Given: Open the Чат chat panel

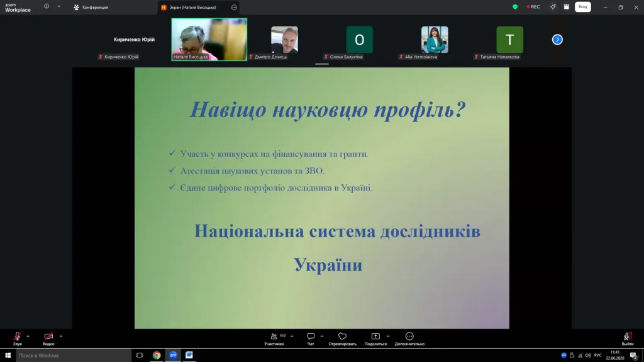Looking at the screenshot, I should click(311, 339).
